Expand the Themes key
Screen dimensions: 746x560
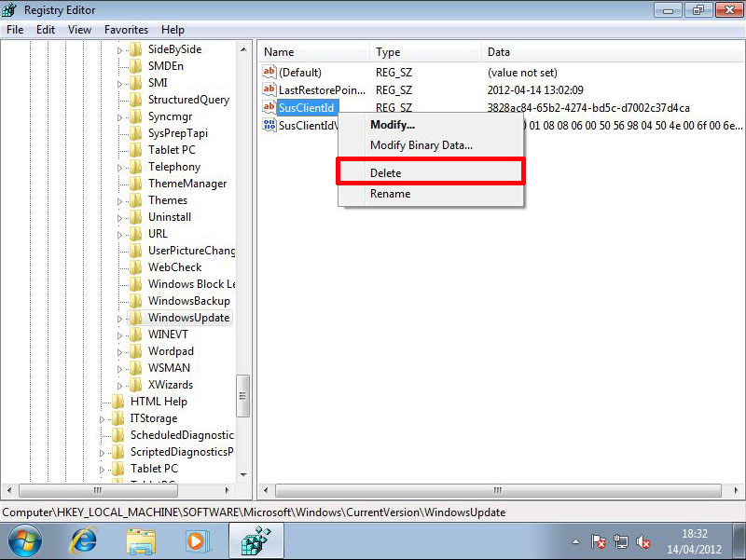pyautogui.click(x=119, y=201)
